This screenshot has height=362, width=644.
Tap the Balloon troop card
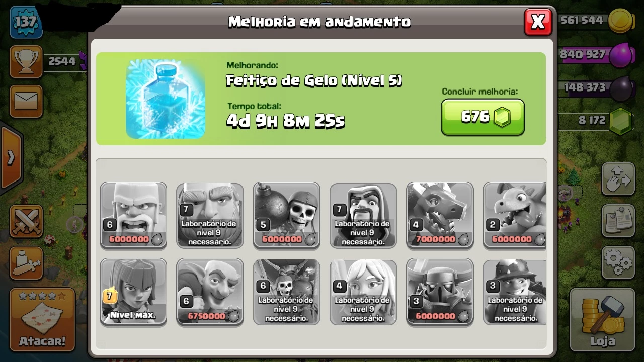(x=286, y=292)
